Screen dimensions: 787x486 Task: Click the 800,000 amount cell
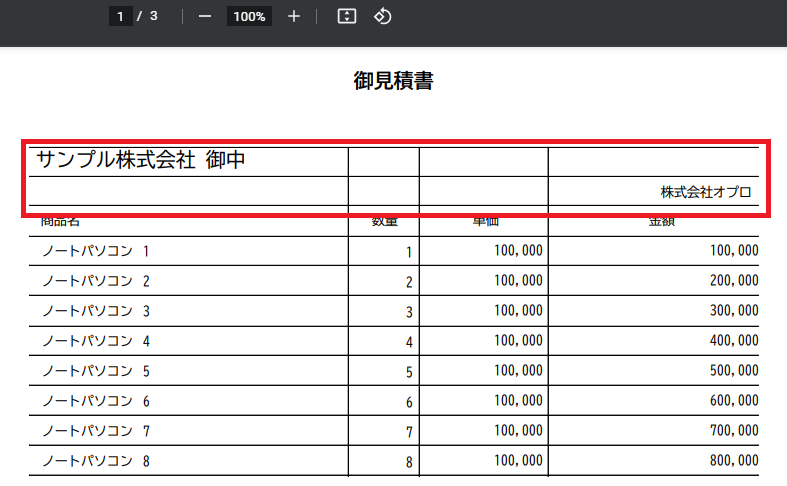pos(733,461)
